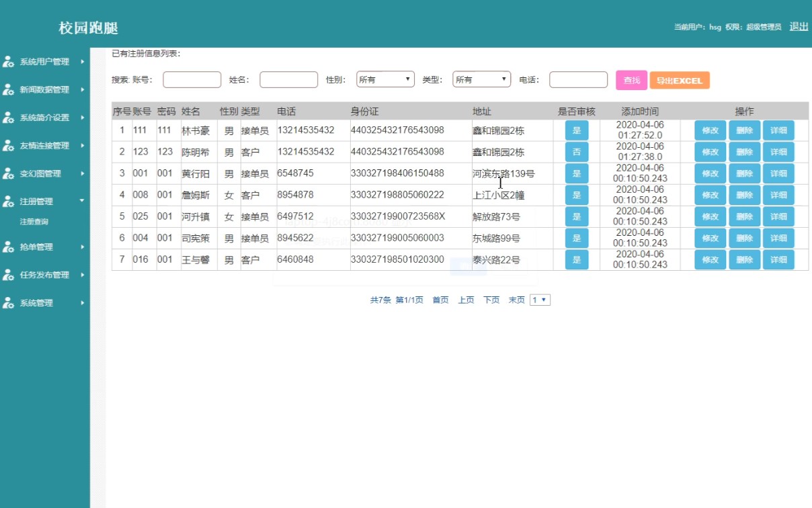Click 详细 for 黄行阳 row
The image size is (812, 508).
(x=778, y=173)
